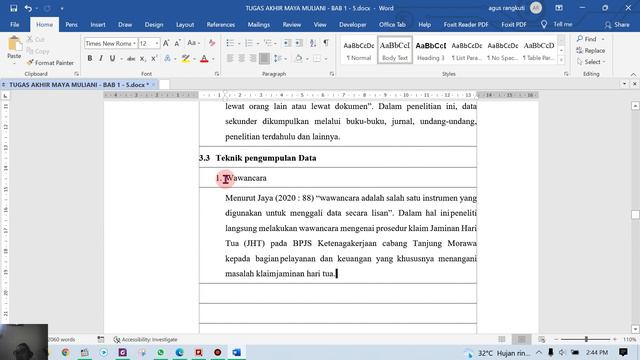Center the paragraph text
640x360 pixels.
(x=242, y=58)
